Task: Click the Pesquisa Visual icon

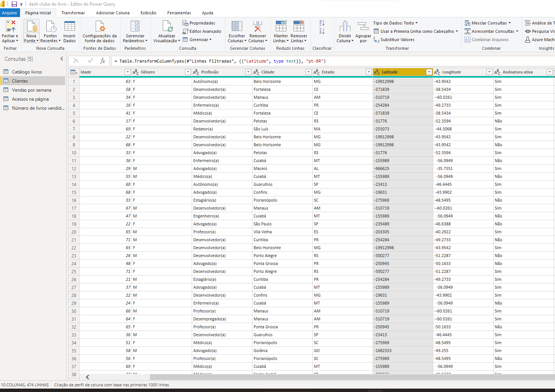Action: [x=528, y=31]
